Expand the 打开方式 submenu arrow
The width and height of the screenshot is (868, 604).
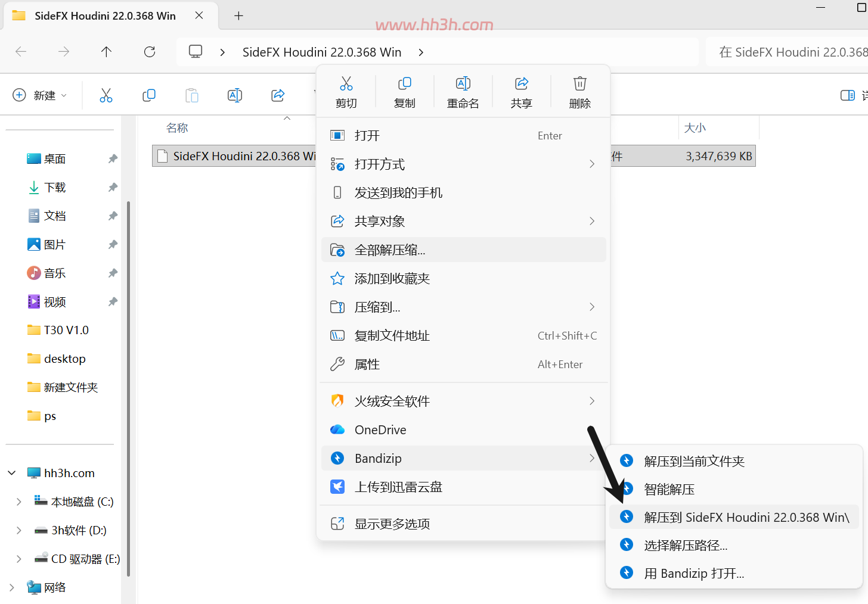[592, 164]
